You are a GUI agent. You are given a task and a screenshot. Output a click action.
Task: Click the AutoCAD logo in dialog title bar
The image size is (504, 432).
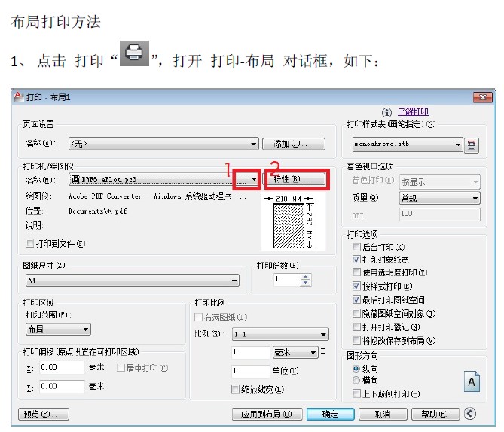pyautogui.click(x=18, y=96)
